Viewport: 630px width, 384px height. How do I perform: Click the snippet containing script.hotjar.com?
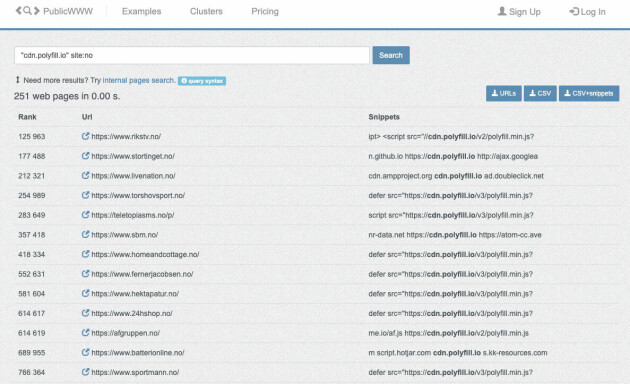click(x=458, y=353)
